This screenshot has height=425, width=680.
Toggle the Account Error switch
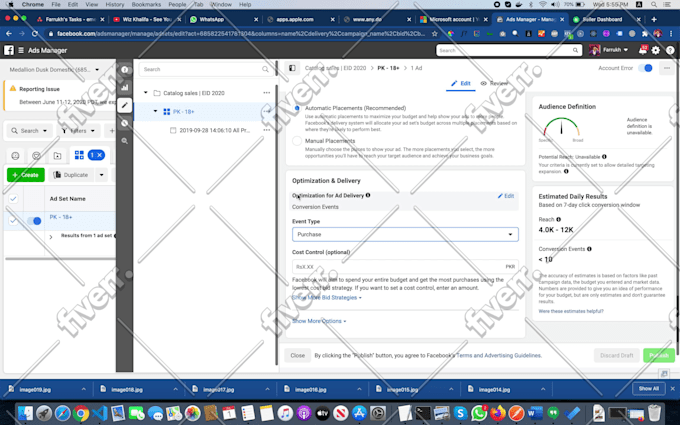645,68
